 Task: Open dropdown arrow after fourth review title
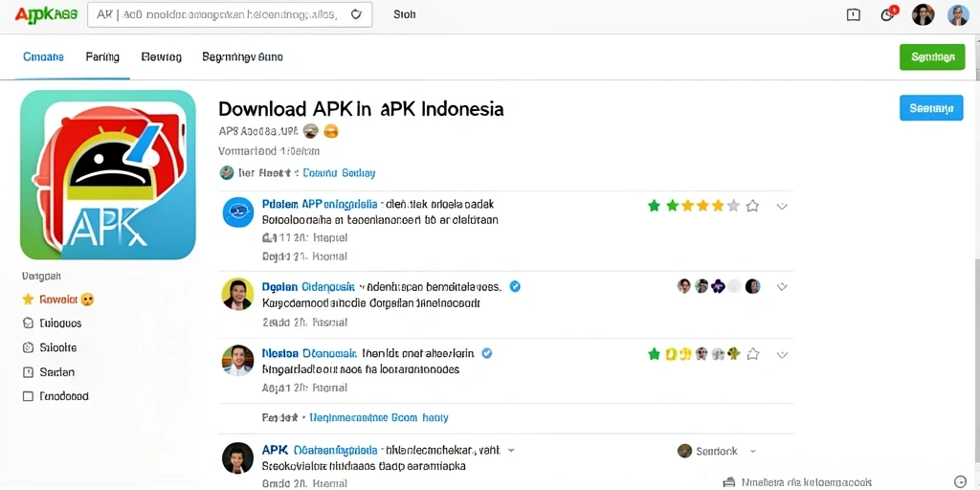[511, 451]
